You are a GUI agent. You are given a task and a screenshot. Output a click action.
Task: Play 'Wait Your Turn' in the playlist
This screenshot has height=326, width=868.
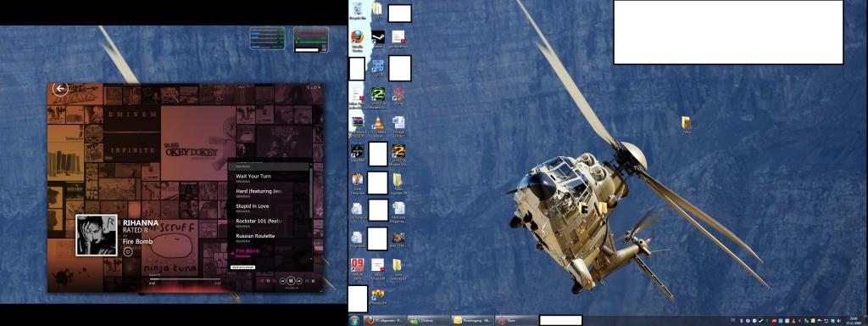click(x=268, y=177)
